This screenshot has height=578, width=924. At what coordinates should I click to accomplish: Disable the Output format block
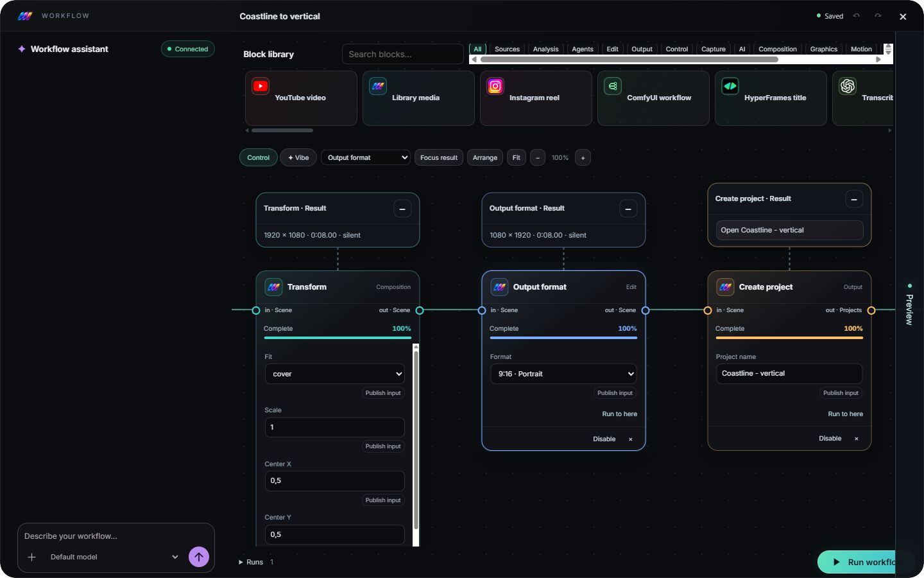point(604,439)
